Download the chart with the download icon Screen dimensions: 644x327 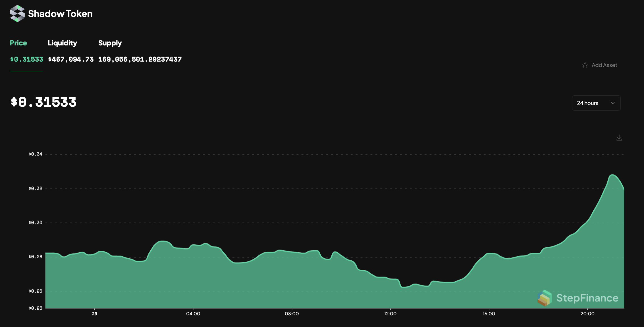(x=619, y=138)
